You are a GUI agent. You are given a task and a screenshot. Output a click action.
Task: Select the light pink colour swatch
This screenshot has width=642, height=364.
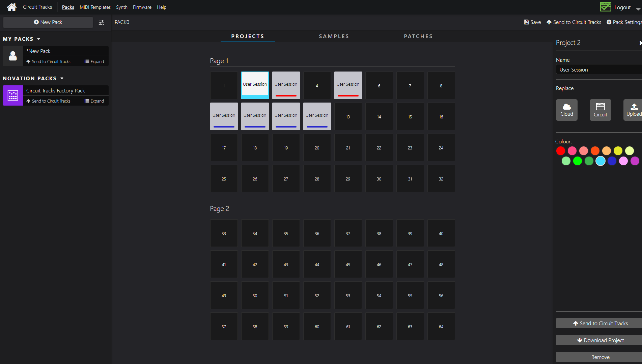coord(623,161)
